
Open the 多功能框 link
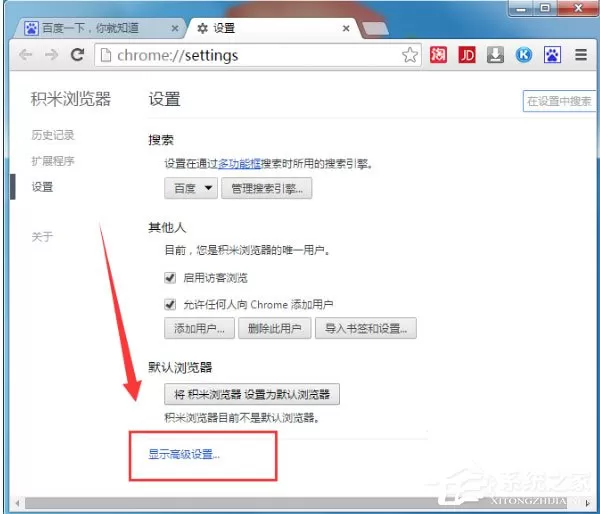(x=239, y=164)
